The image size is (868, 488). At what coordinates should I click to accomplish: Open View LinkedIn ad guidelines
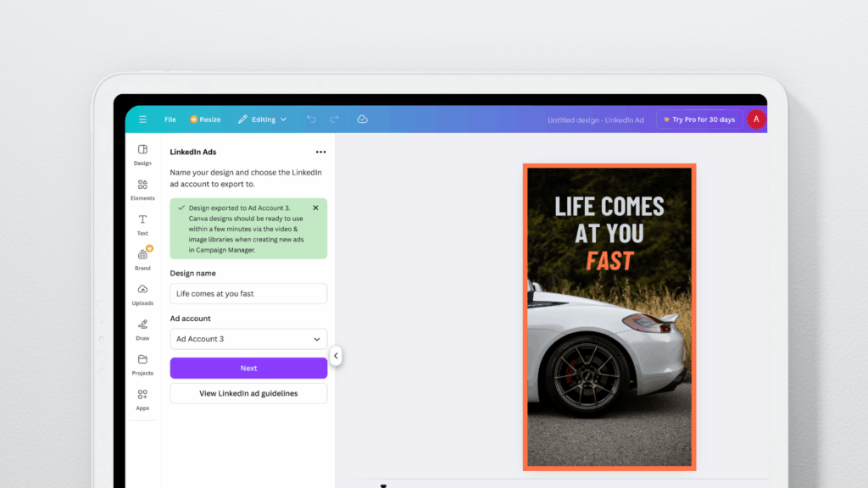click(248, 393)
